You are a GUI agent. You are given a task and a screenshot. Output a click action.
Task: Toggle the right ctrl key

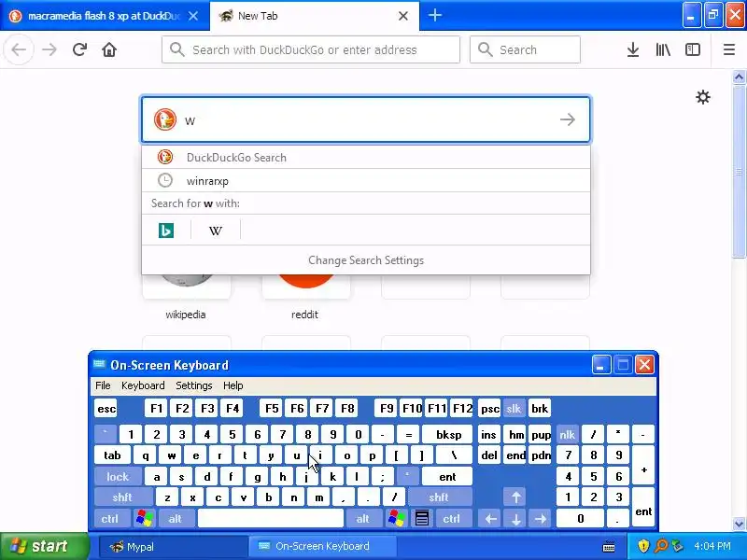(452, 518)
